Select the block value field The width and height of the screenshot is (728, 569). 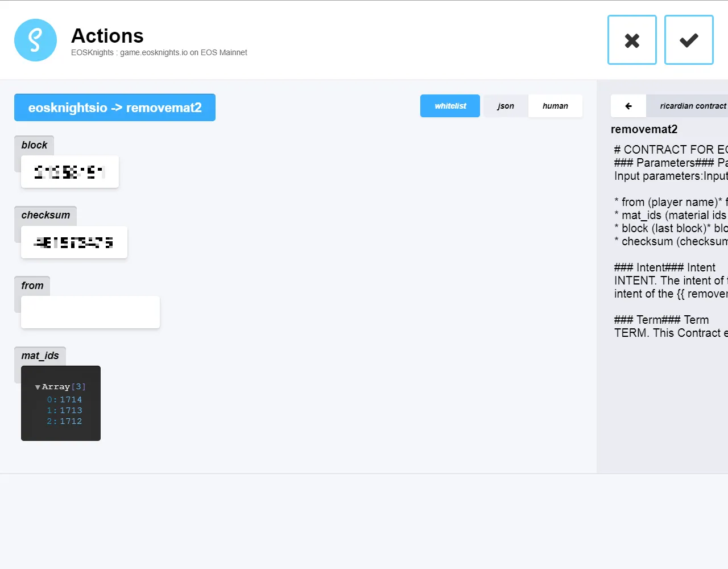[70, 172]
